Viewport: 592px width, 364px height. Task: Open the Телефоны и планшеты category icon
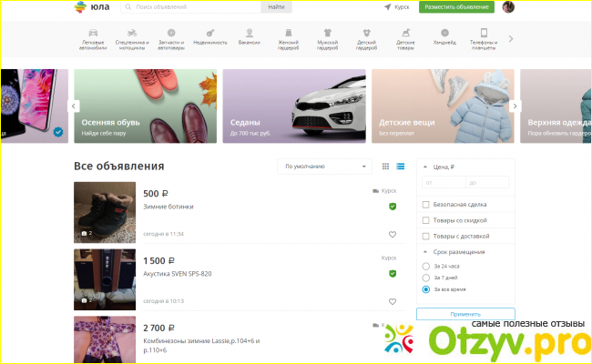pyautogui.click(x=484, y=34)
